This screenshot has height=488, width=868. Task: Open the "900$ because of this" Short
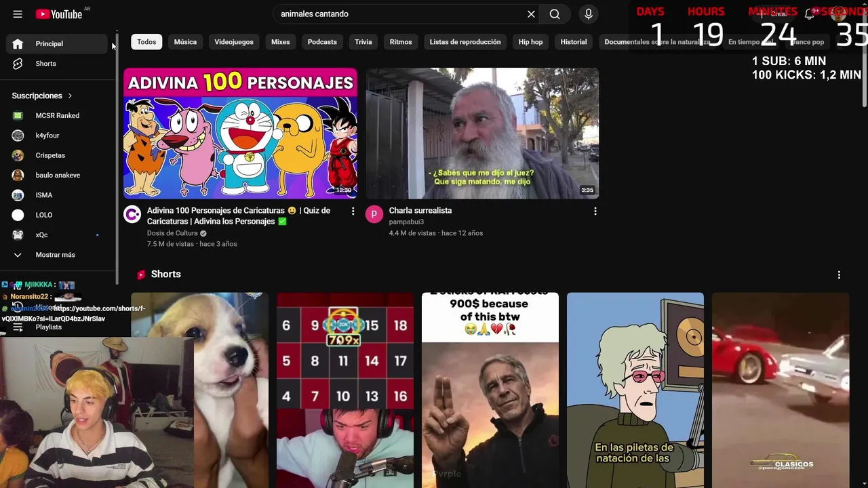click(490, 390)
